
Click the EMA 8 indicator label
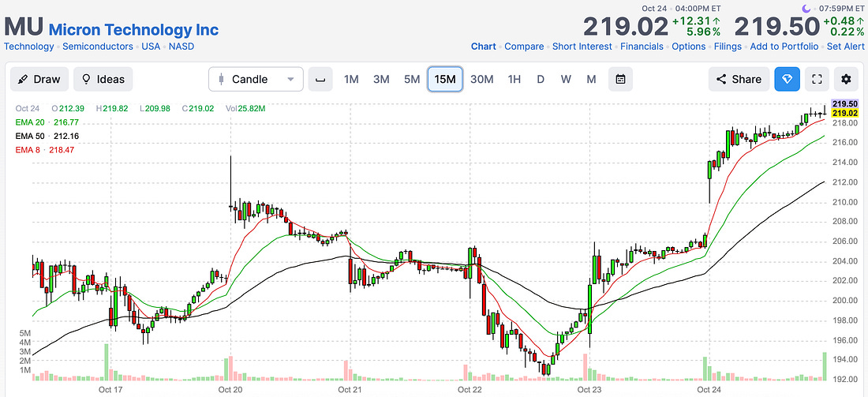click(29, 149)
